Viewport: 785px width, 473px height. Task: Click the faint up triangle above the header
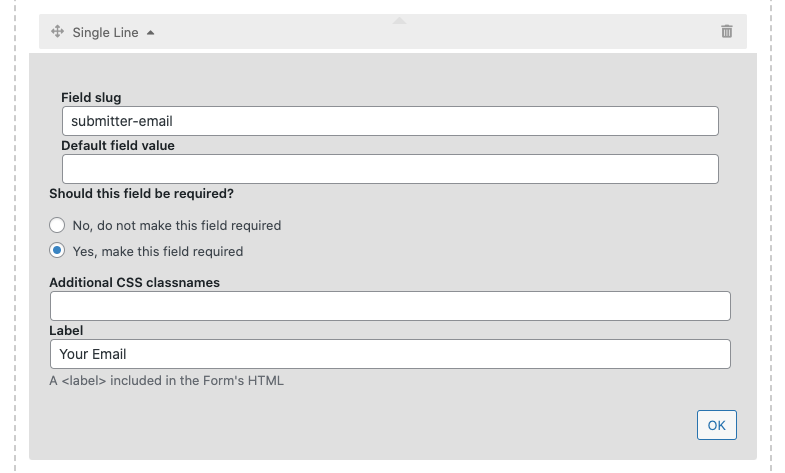(x=400, y=21)
